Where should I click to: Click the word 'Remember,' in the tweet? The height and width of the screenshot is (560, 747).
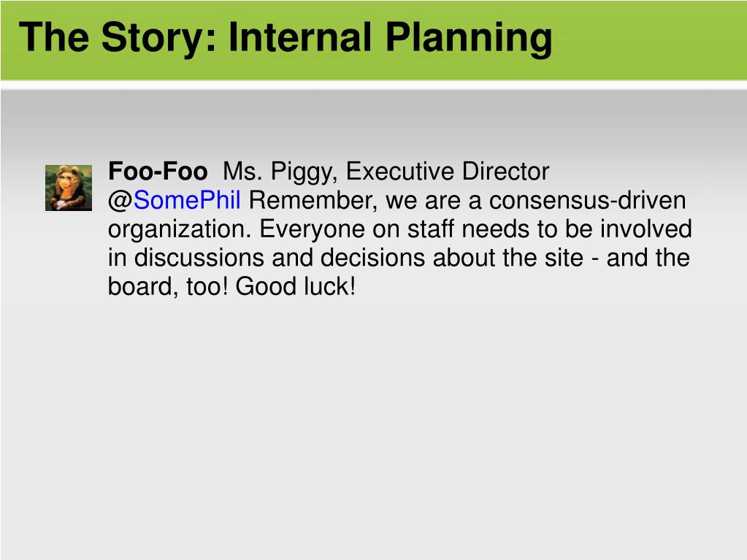tap(313, 200)
